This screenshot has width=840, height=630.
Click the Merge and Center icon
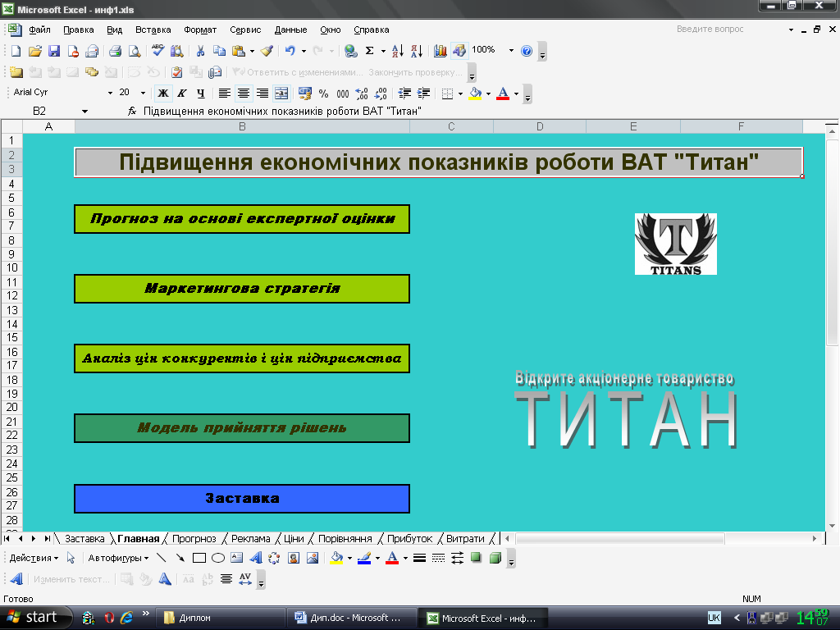pyautogui.click(x=281, y=94)
